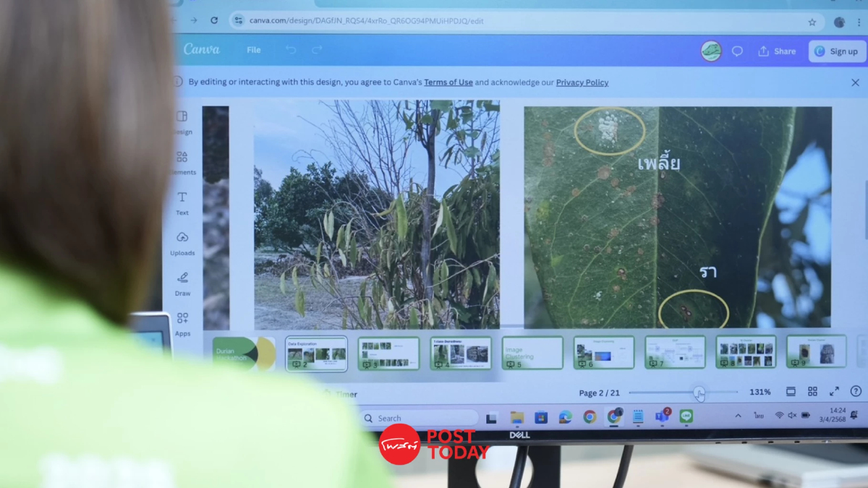Open the Uploads panel
Screen dimensions: 868x488
[x=182, y=244]
